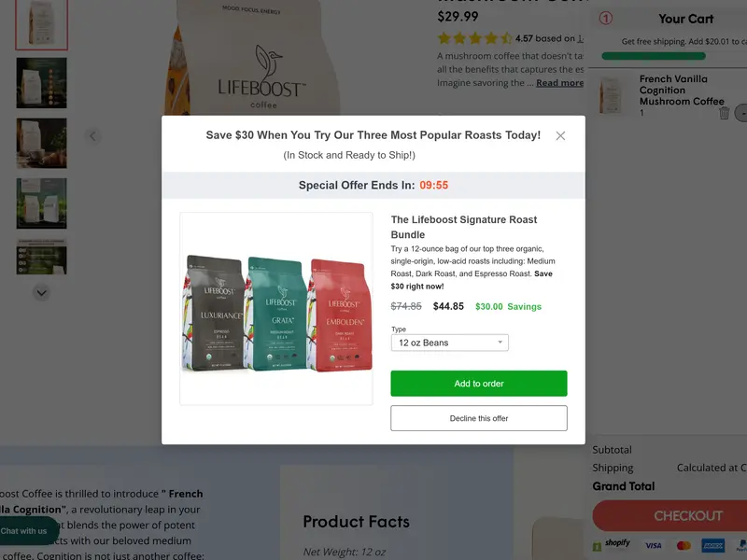The height and width of the screenshot is (560, 747).
Task: Click the Signature Roast Bundle product image
Action: (276, 309)
